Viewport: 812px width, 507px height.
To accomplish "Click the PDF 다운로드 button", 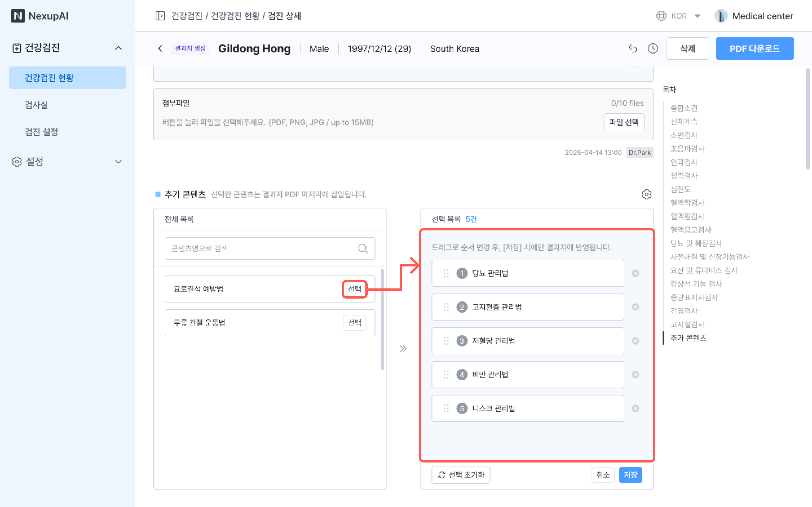I will pos(754,49).
